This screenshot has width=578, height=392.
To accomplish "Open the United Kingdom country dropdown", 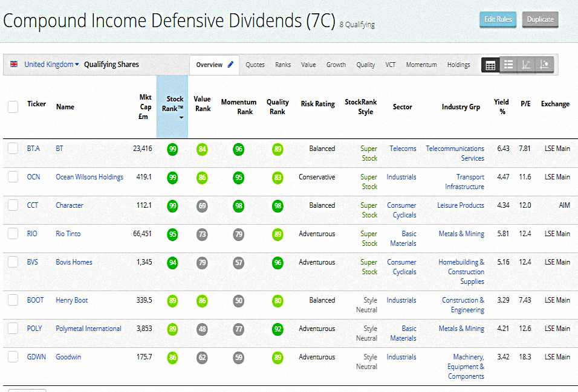I will click(x=51, y=65).
